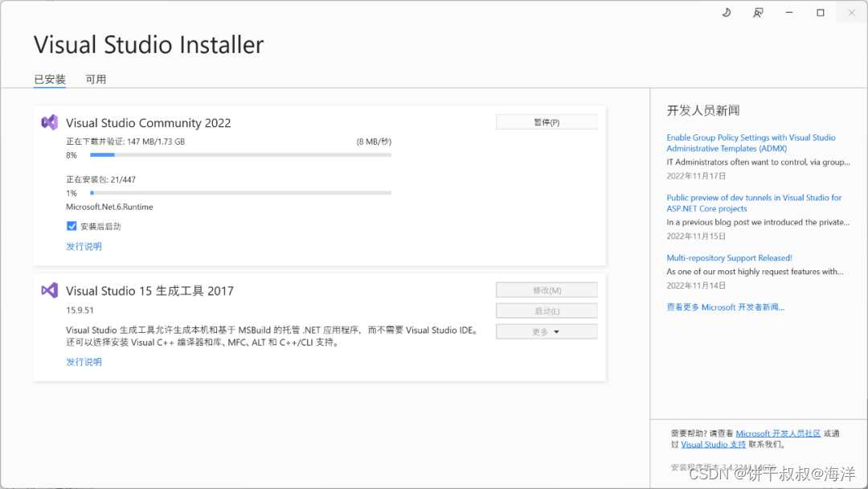Click the Visual Studio Community 2022 title

pos(149,123)
